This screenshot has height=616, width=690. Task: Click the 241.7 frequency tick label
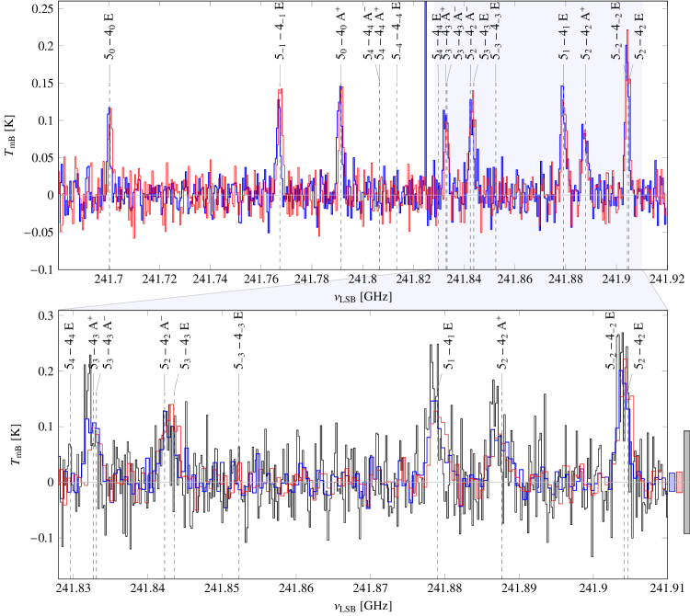click(109, 279)
